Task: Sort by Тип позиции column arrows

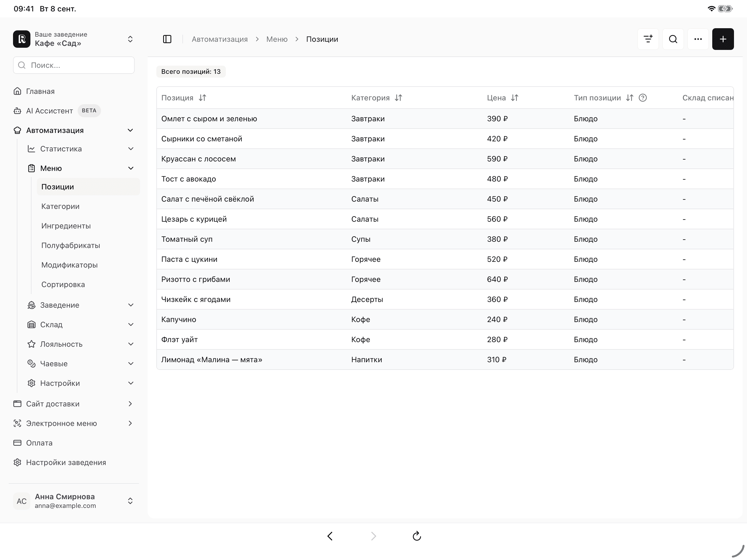Action: 629,98
